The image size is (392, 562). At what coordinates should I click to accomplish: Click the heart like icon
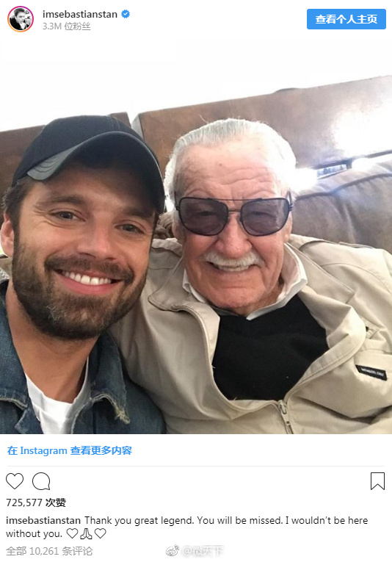tap(15, 481)
